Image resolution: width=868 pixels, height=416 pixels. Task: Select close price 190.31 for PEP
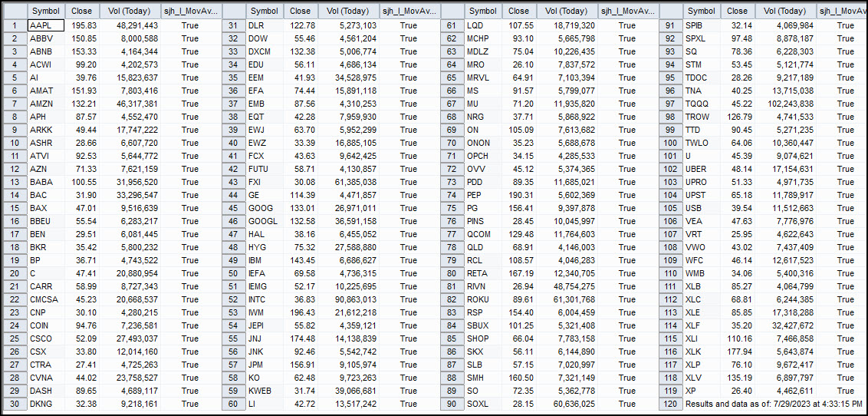(519, 196)
